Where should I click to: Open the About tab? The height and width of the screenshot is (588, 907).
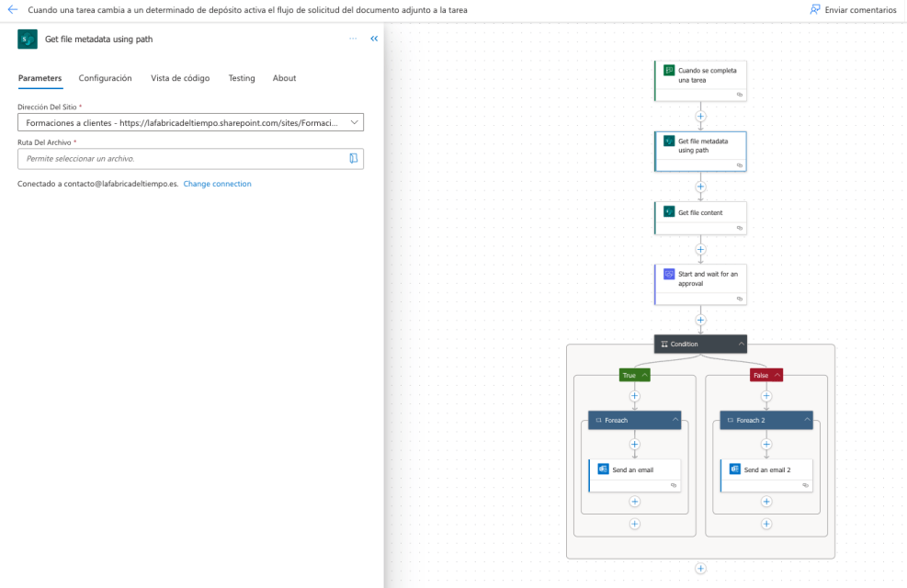285,78
